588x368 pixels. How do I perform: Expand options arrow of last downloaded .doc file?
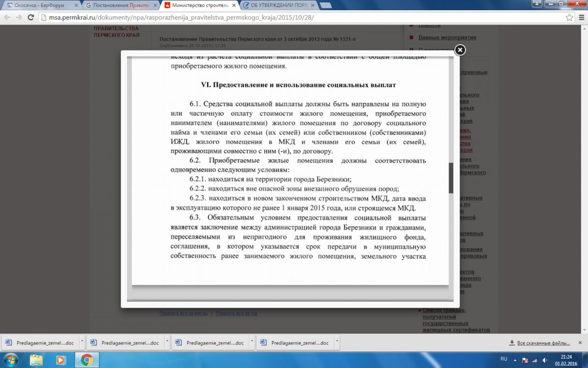(337, 342)
